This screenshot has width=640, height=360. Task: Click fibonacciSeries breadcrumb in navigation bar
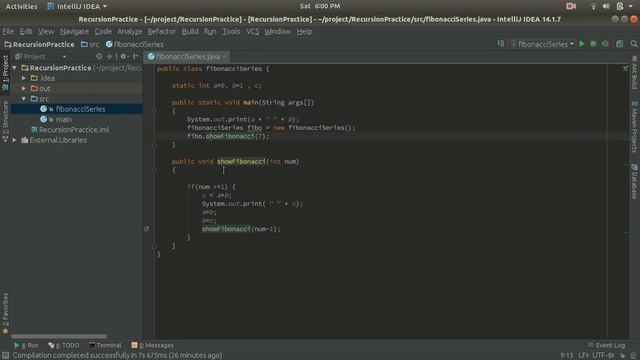(135, 44)
